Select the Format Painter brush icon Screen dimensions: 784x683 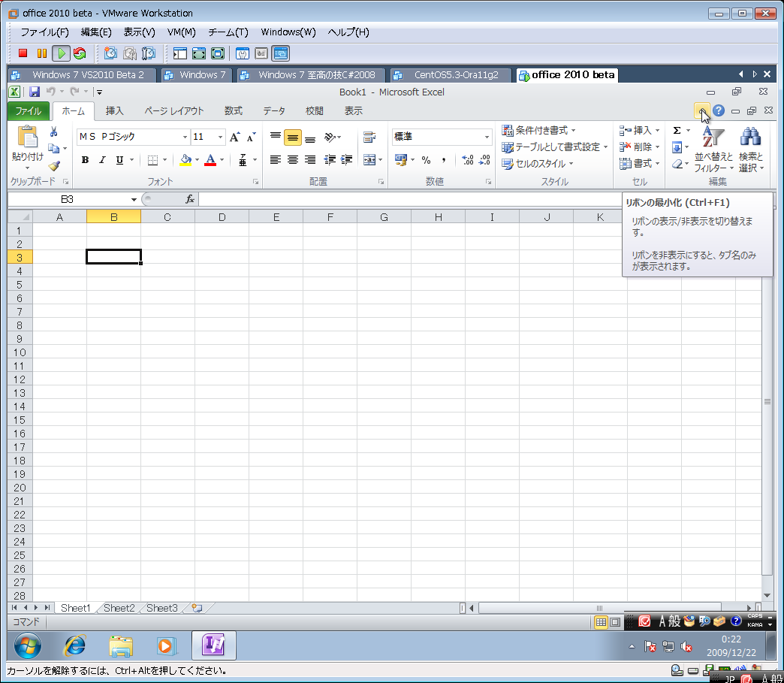[53, 166]
